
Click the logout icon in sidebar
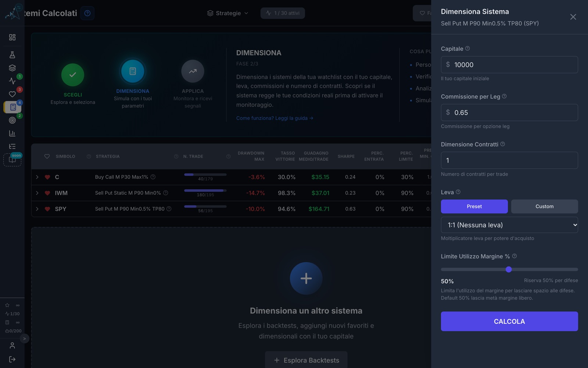coord(12,359)
